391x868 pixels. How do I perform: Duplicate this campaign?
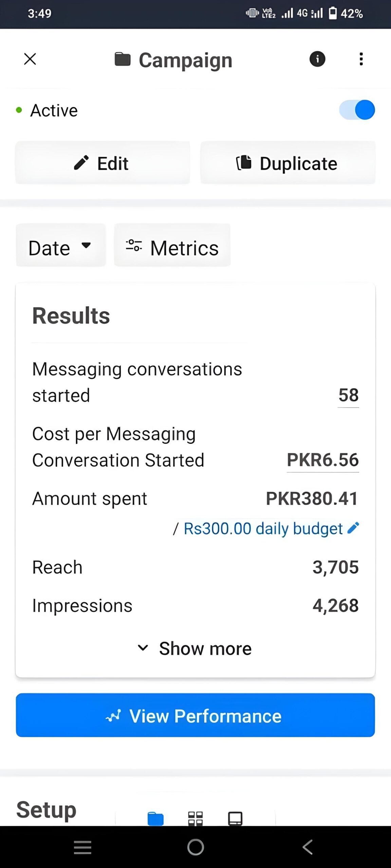tap(288, 163)
